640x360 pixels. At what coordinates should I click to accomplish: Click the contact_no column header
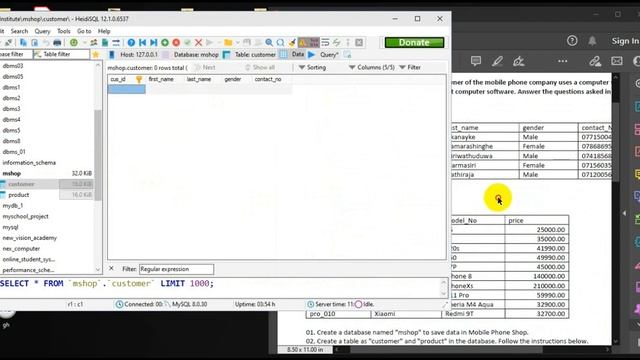(x=268, y=79)
